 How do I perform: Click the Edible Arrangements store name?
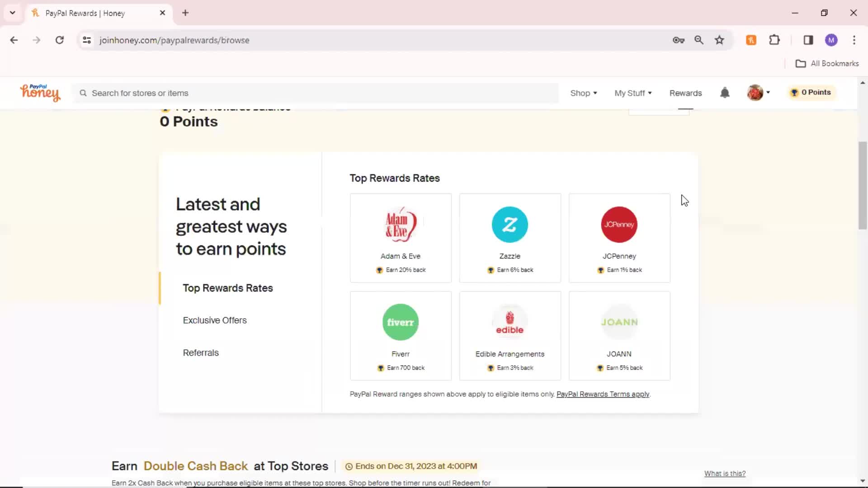510,354
